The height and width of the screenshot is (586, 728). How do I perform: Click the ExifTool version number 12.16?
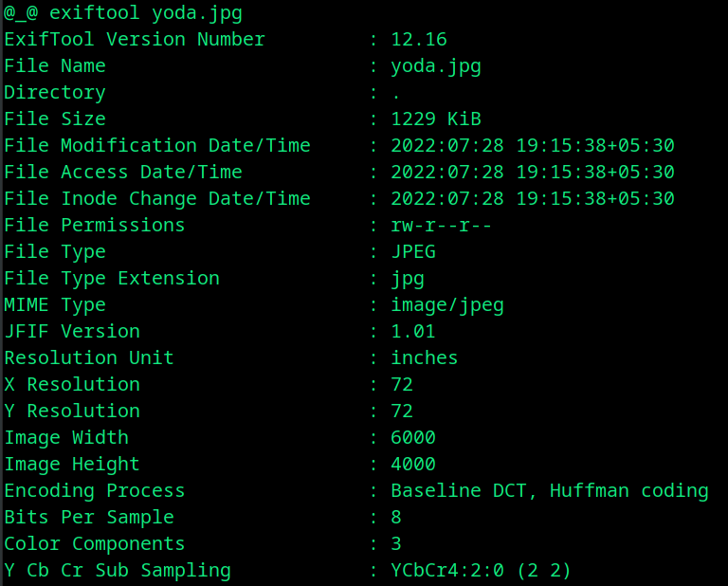pos(419,39)
